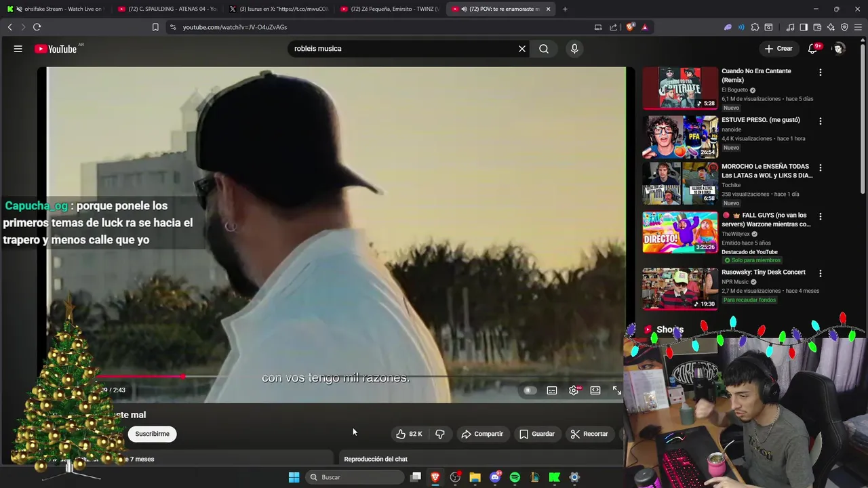Share page using address bar share icon
The height and width of the screenshot is (488, 868).
pos(614,27)
